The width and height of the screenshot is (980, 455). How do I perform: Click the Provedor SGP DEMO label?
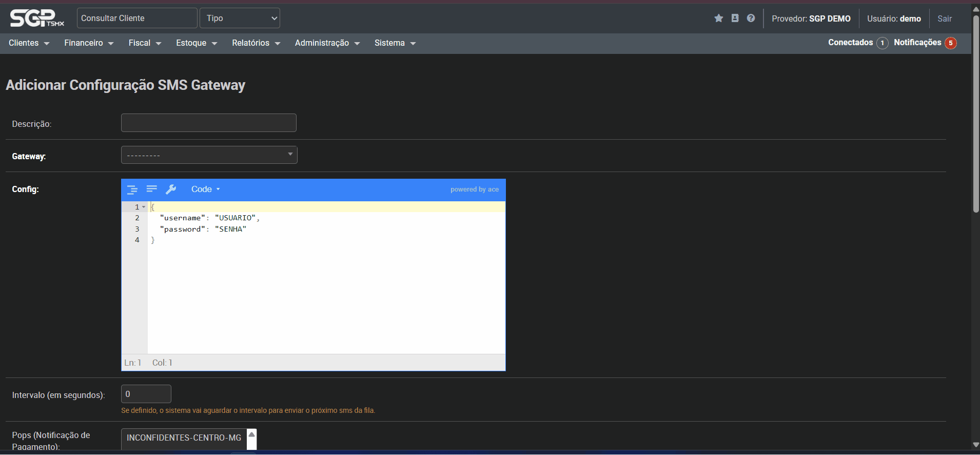pyautogui.click(x=811, y=18)
